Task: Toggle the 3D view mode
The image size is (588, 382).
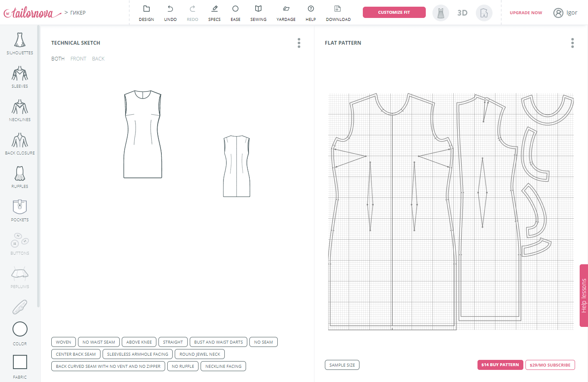Action: [462, 13]
